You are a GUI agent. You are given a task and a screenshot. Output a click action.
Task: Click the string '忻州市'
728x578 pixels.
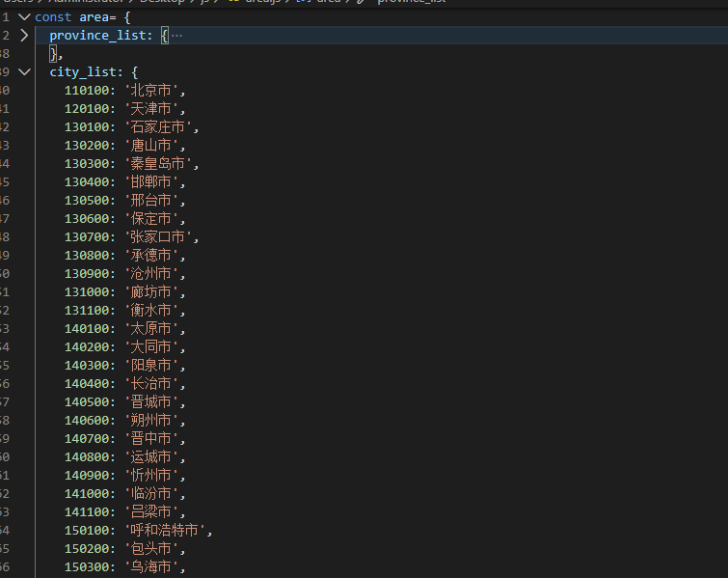151,476
